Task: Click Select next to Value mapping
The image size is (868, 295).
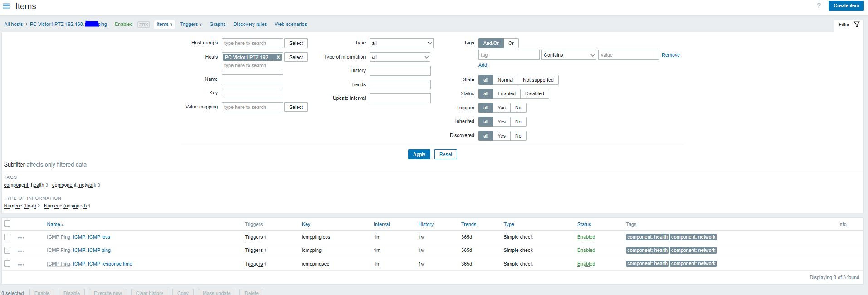Action: pyautogui.click(x=296, y=107)
